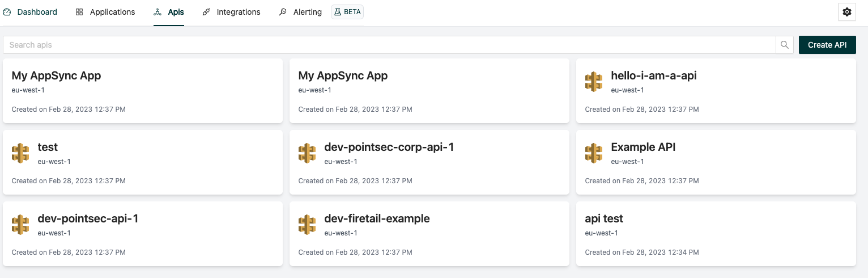The image size is (868, 278).
Task: Click the settings gear icon
Action: tap(846, 12)
